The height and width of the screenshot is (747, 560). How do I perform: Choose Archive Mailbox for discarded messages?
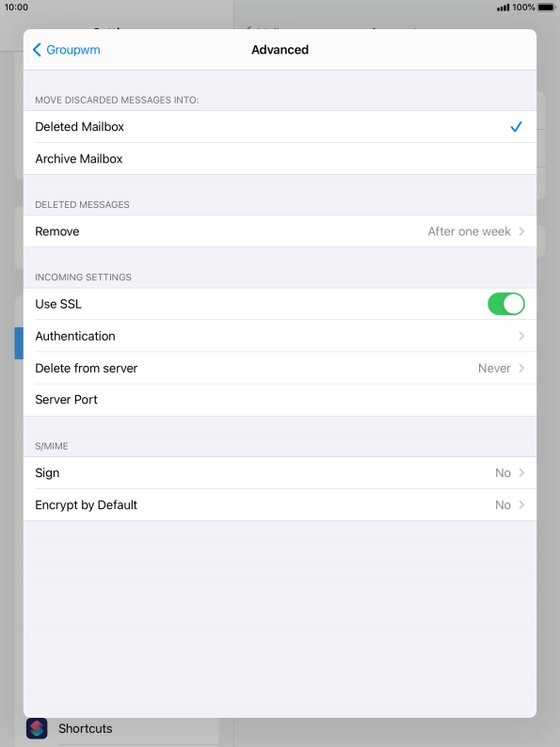coord(280,159)
